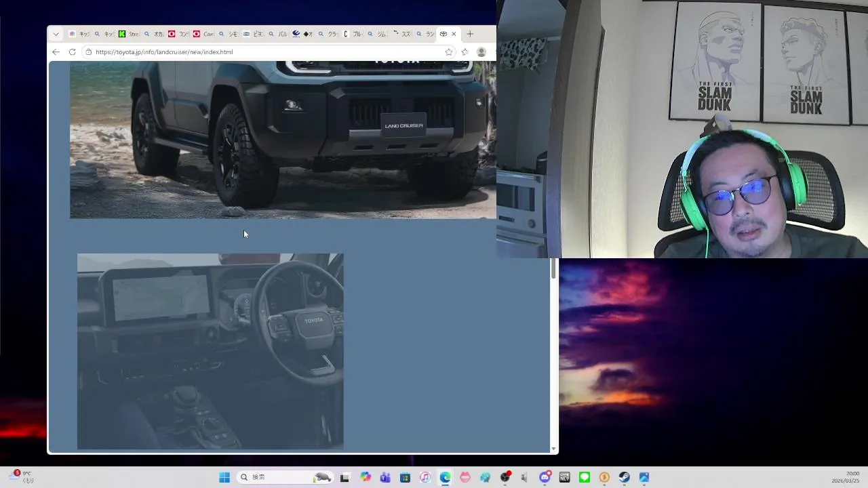Image resolution: width=868 pixels, height=488 pixels.
Task: Click the page vertical scrollbar thumb
Action: point(553,268)
